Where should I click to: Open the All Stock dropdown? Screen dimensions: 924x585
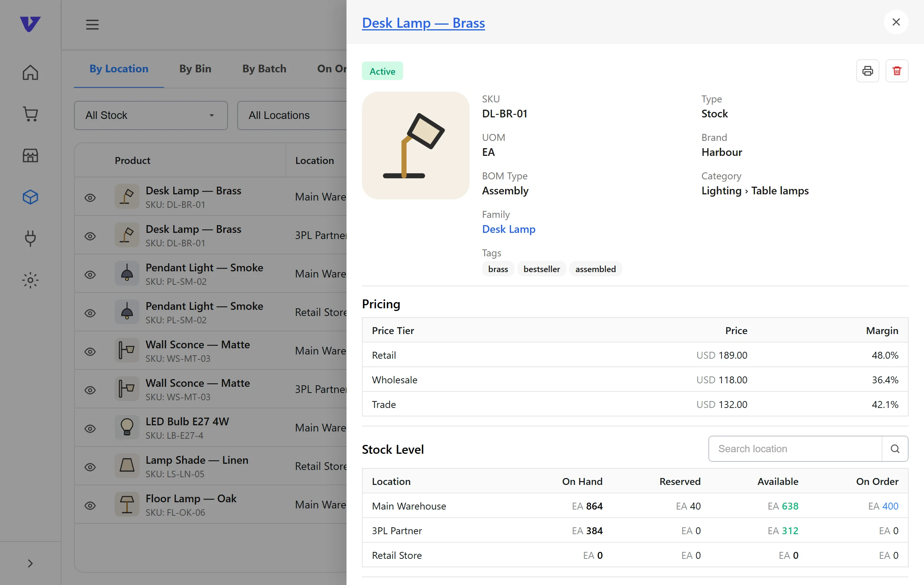(x=151, y=115)
